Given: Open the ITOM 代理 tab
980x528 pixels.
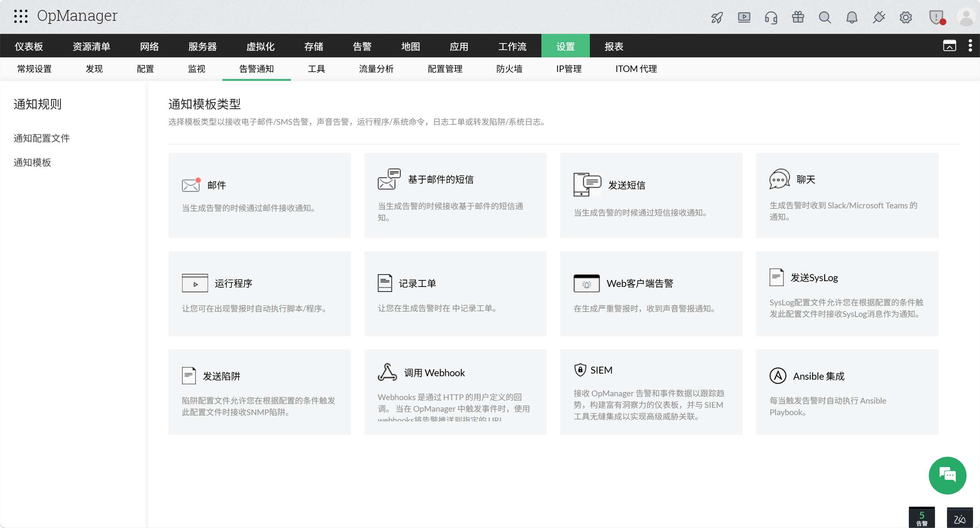Looking at the screenshot, I should point(636,69).
